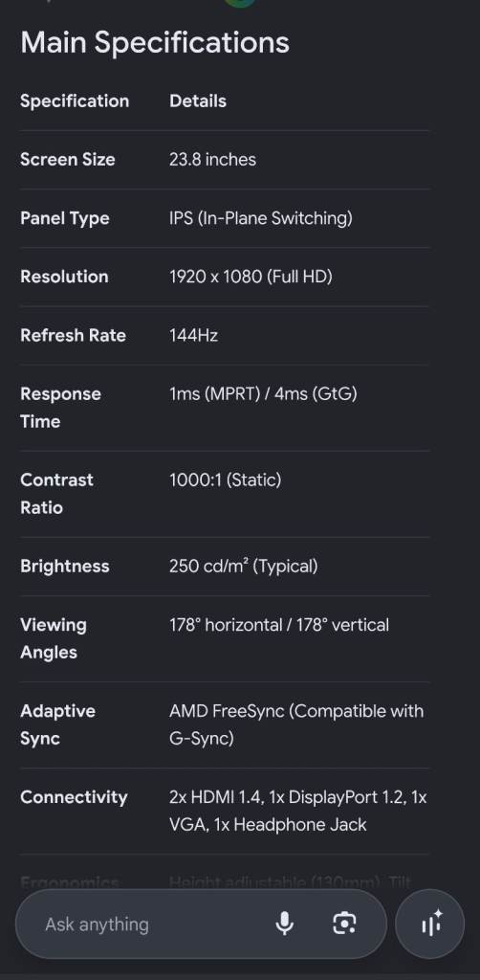
Task: Tap the Details column header
Action: point(198,100)
